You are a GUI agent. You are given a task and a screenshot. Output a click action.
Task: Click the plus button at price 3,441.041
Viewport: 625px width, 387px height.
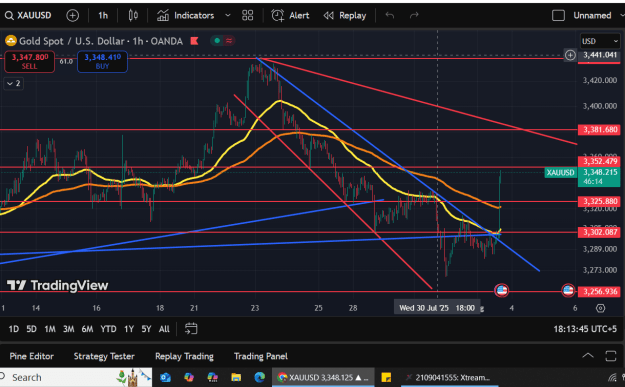(570, 55)
